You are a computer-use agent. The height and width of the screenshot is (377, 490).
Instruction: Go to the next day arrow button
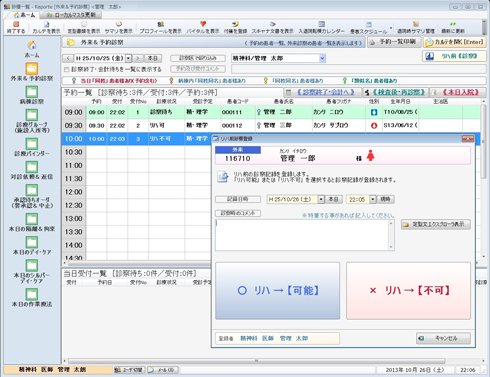tap(138, 58)
